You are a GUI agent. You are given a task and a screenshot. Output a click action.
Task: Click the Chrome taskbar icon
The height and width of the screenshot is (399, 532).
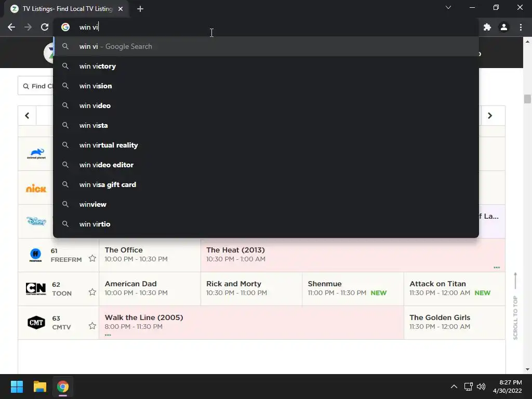click(62, 387)
